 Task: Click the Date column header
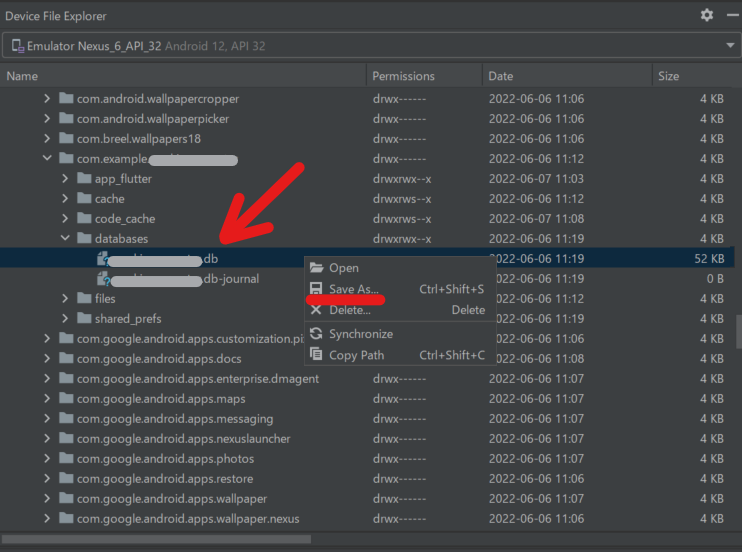click(x=567, y=76)
